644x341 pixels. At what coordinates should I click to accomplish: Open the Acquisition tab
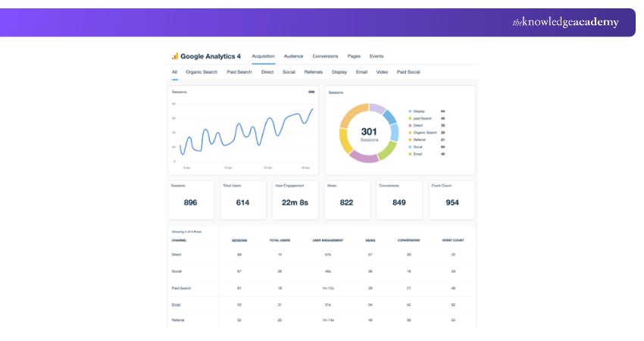[x=263, y=56]
